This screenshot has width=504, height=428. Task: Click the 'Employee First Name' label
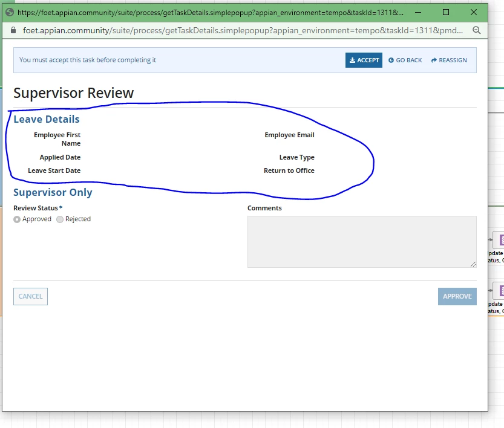57,139
